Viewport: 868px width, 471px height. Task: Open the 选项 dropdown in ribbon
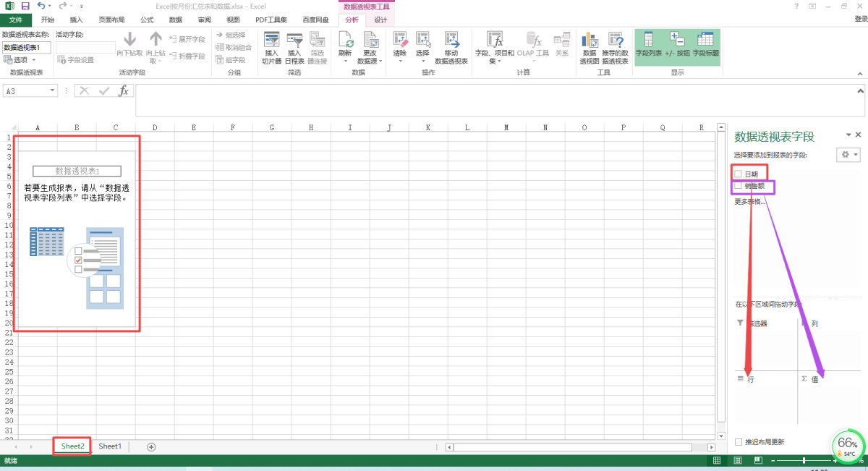click(x=20, y=60)
